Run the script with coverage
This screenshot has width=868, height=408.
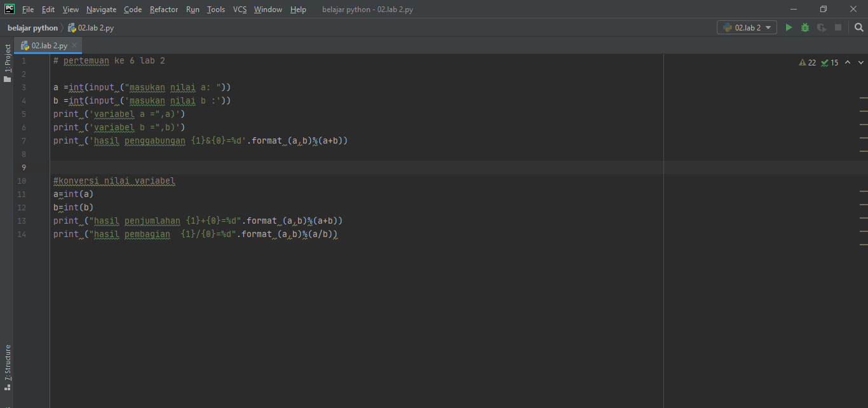point(821,27)
